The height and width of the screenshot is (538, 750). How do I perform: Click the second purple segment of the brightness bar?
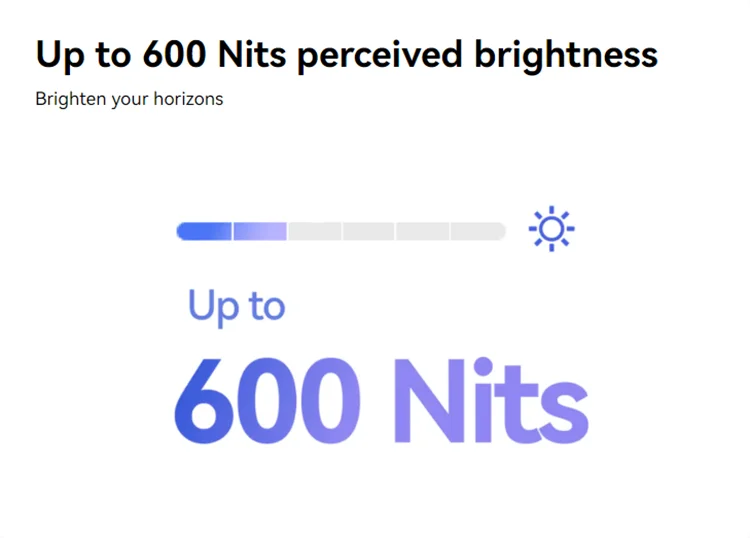pos(260,231)
